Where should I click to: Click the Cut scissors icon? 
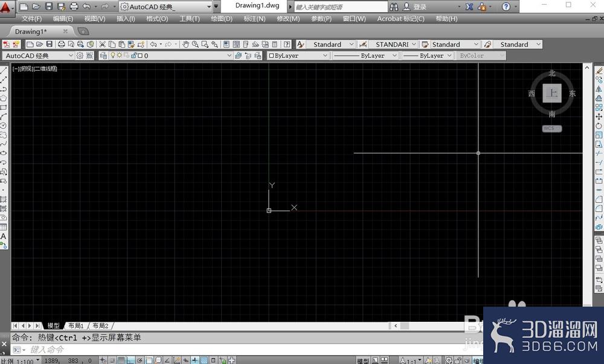(x=102, y=44)
